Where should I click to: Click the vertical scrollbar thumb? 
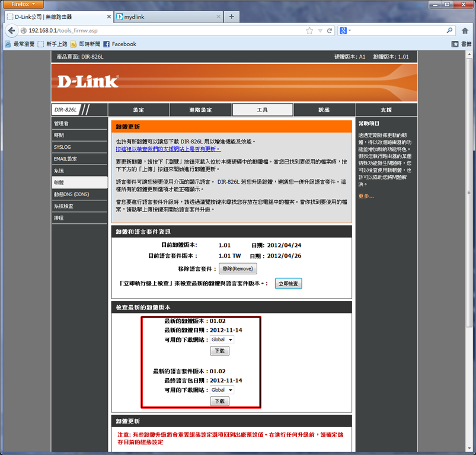pos(469,193)
